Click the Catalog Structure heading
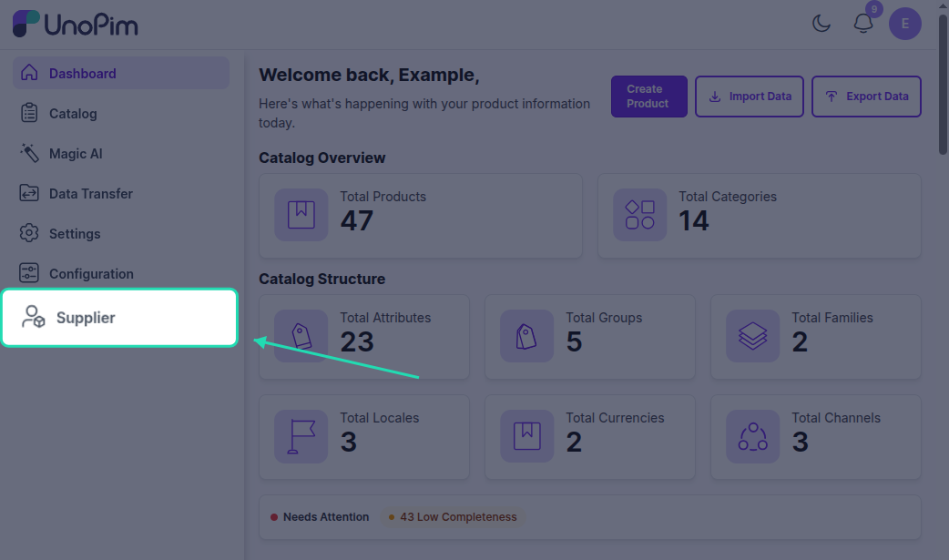949x560 pixels. (x=322, y=280)
